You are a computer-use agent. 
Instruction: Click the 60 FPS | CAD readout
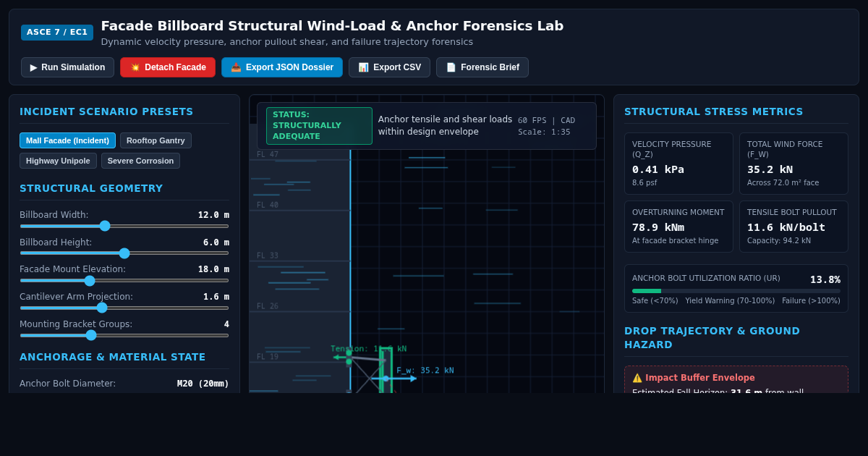546,121
